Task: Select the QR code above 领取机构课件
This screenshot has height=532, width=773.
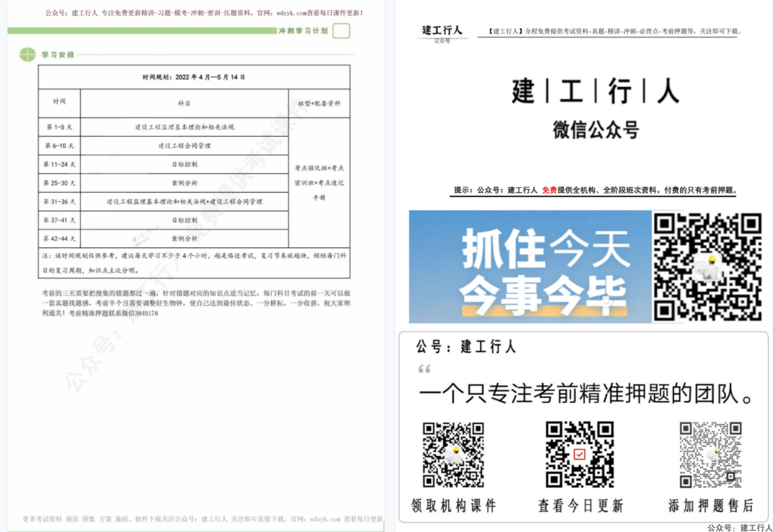Action: (x=453, y=455)
